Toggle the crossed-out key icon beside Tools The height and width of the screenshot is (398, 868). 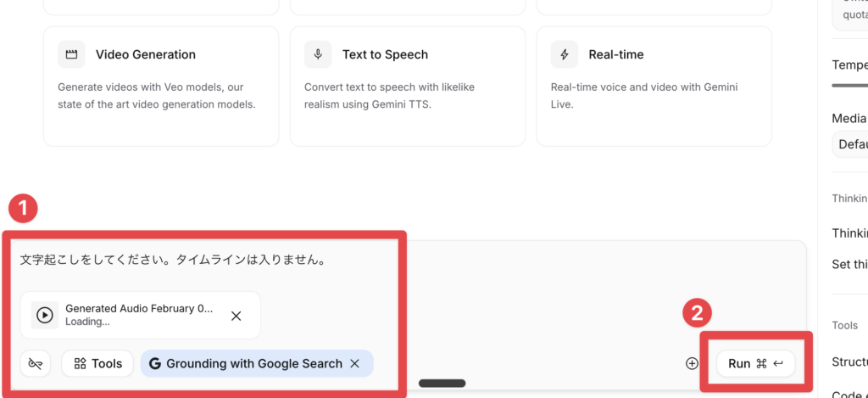pos(36,363)
